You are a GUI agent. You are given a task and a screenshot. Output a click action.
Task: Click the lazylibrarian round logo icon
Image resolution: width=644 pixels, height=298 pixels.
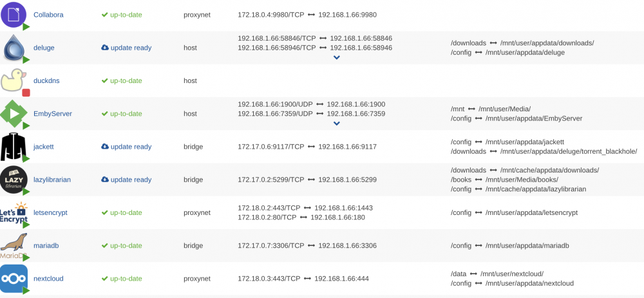(x=14, y=180)
